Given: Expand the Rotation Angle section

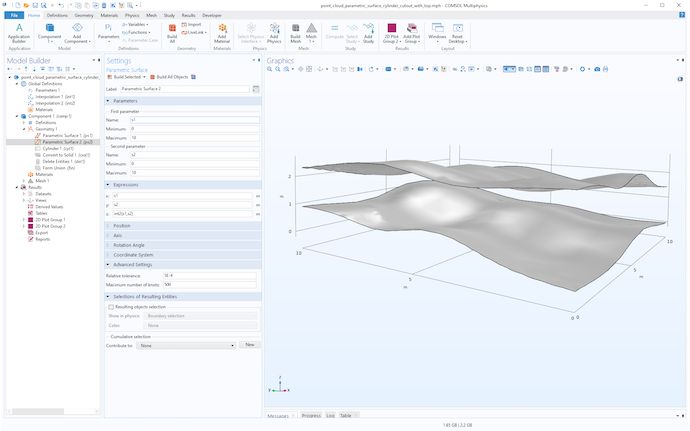Looking at the screenshot, I should point(108,245).
